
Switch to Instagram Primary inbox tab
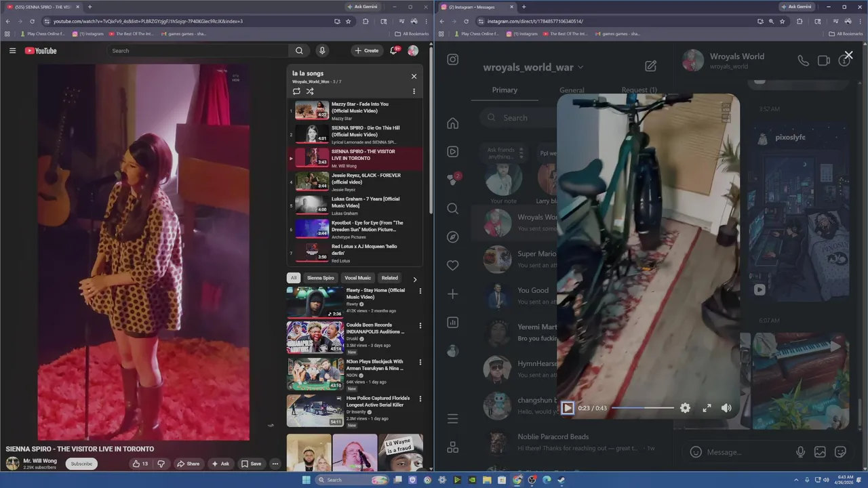click(x=505, y=90)
